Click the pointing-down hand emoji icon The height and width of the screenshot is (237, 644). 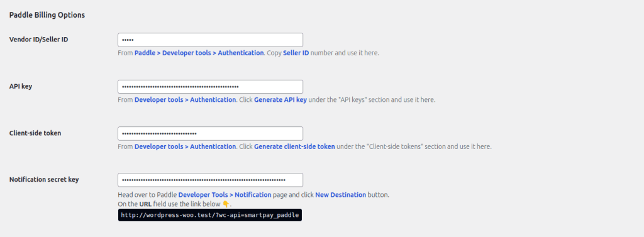click(226, 204)
